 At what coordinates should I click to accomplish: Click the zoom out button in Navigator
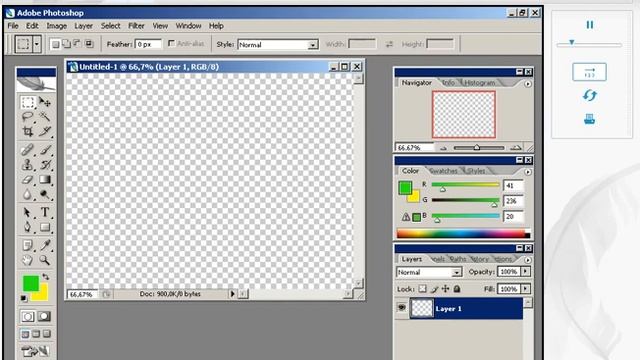(444, 148)
